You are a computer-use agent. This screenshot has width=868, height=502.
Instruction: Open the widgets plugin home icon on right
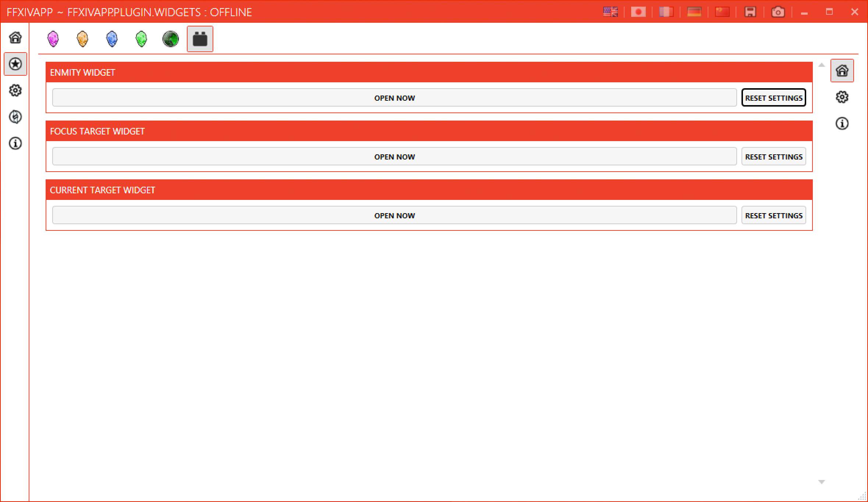[x=842, y=71]
